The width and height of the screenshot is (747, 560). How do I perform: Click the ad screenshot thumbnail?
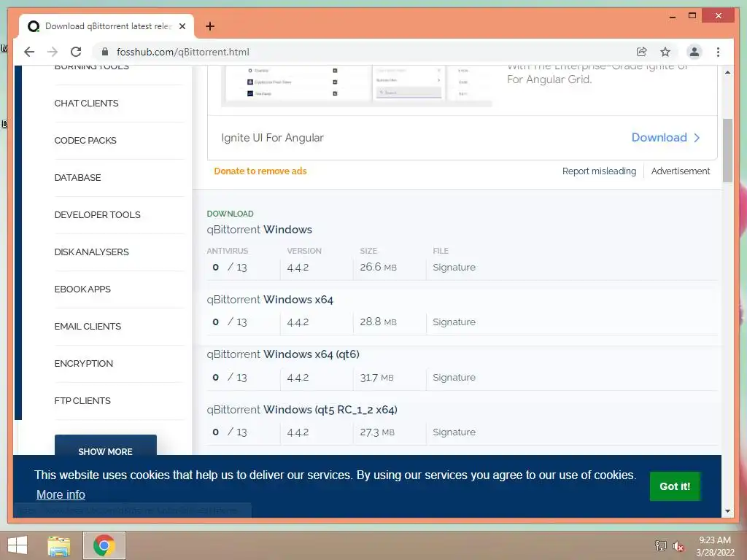click(x=357, y=85)
